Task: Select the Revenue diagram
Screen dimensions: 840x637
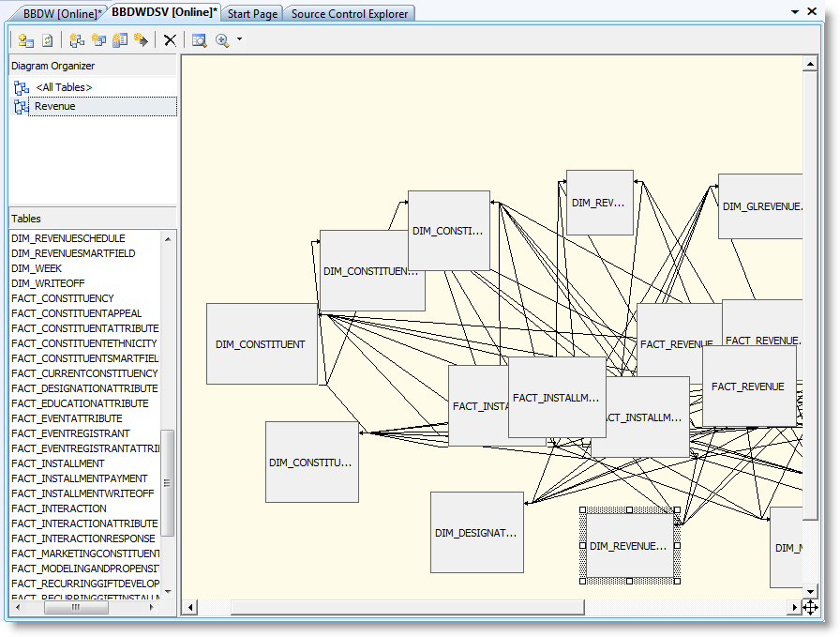Action: coord(54,106)
